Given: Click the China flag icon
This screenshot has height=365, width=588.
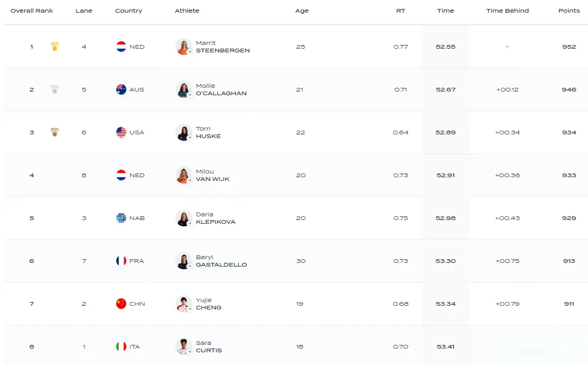Looking at the screenshot, I should tap(122, 304).
